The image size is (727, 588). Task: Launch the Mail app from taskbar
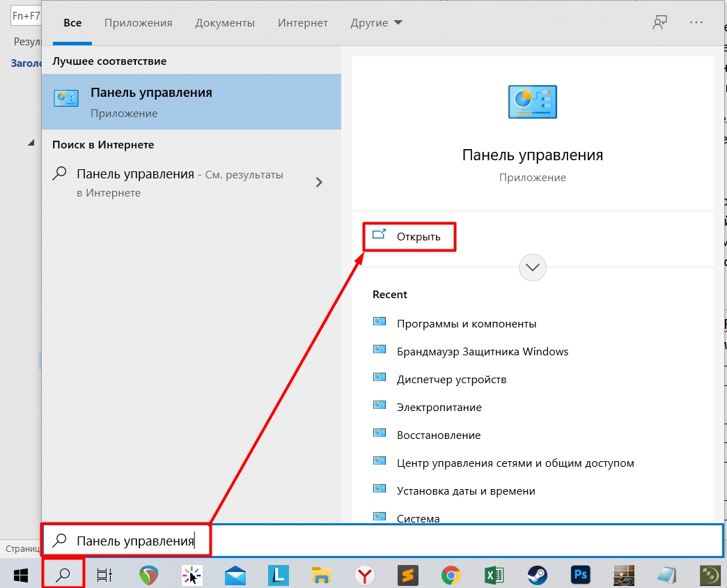click(x=235, y=575)
